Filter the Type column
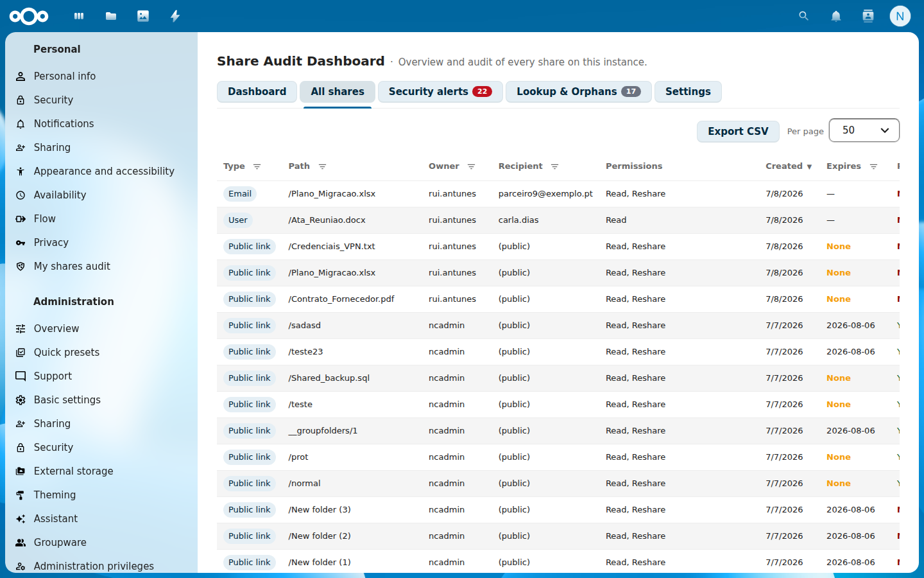 tap(257, 166)
